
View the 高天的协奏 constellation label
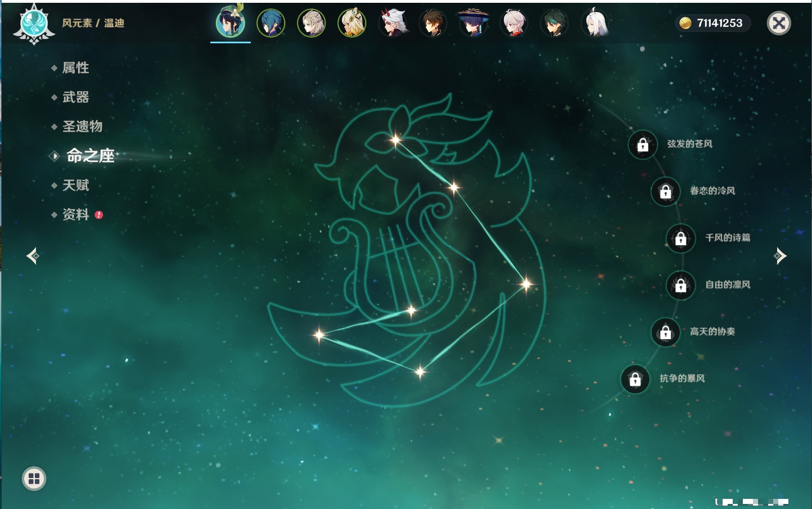[x=712, y=331]
